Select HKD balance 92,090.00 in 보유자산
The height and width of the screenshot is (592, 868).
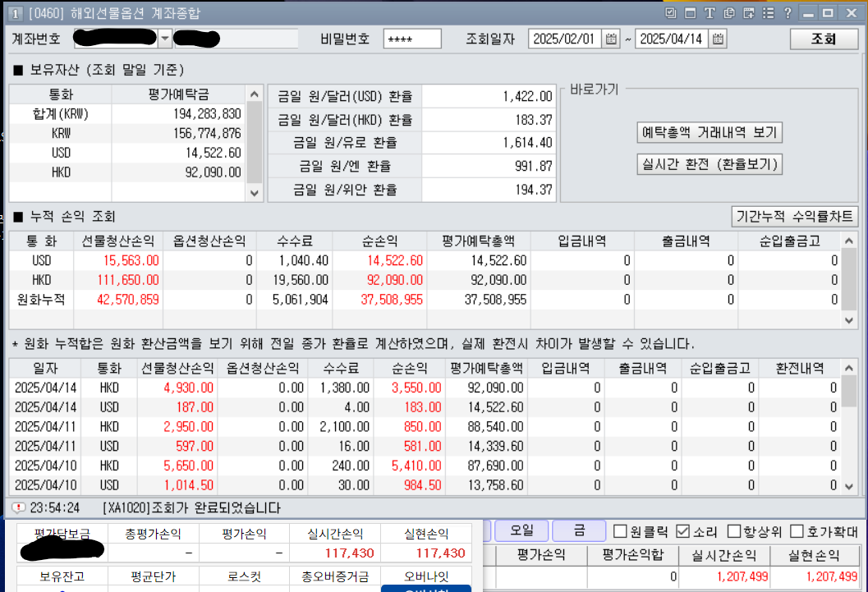(214, 172)
